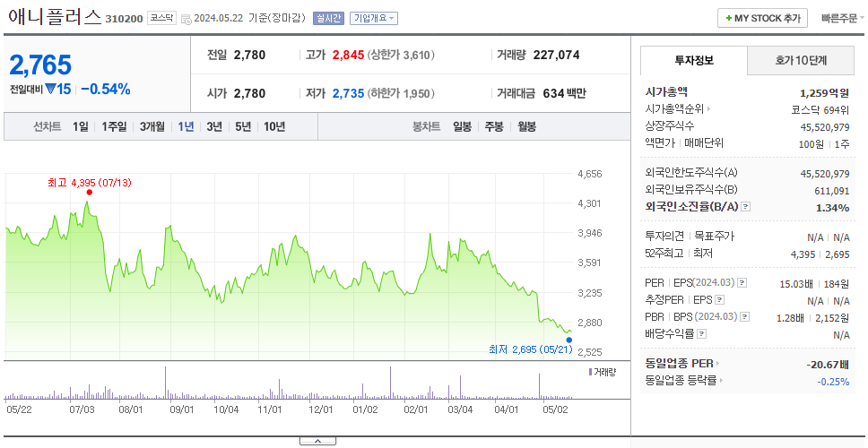This screenshot has width=868, height=448.
Task: Open the 동일업종 PER link
Action: click(x=682, y=364)
